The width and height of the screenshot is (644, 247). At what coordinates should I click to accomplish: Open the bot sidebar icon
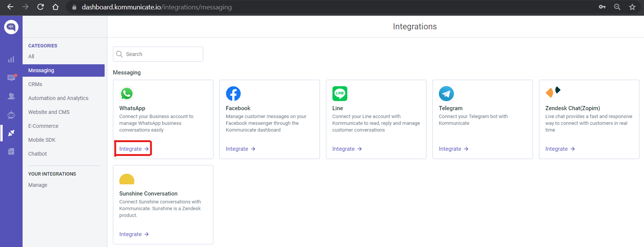pos(11,115)
